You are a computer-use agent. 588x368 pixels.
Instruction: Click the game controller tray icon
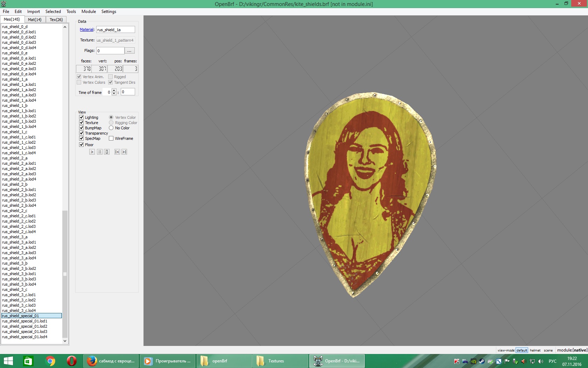click(465, 361)
